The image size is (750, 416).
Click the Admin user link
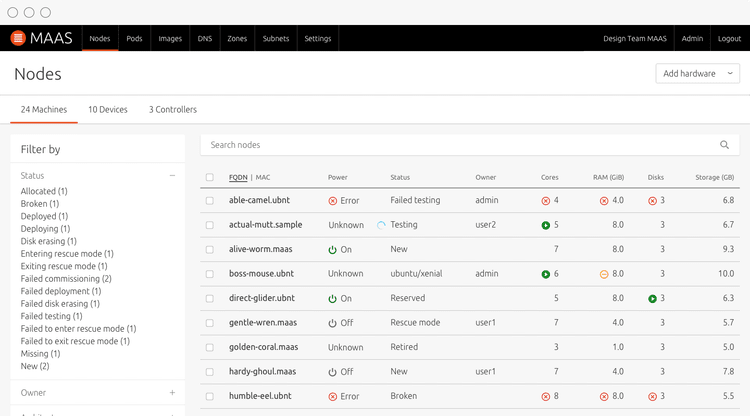[692, 38]
